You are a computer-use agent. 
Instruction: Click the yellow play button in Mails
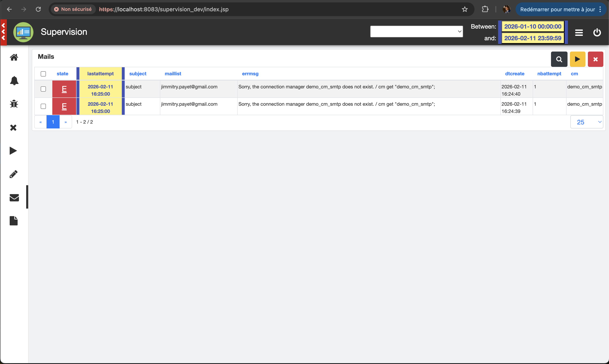point(577,59)
